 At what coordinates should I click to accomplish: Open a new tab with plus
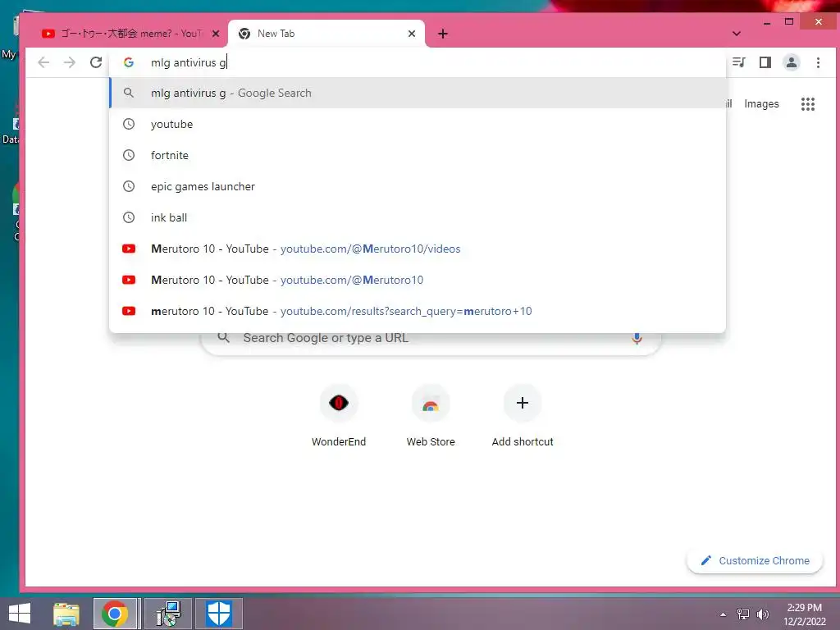[x=442, y=34]
